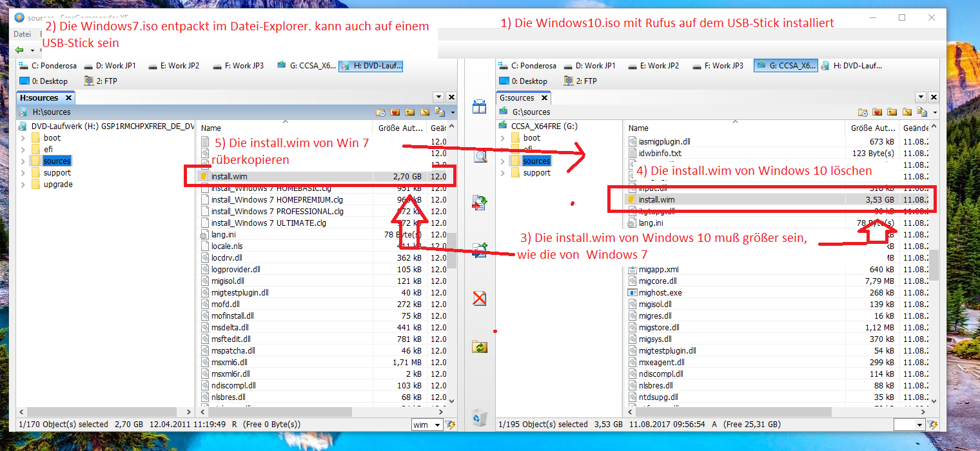Sort left pane by Name column

[x=285, y=128]
